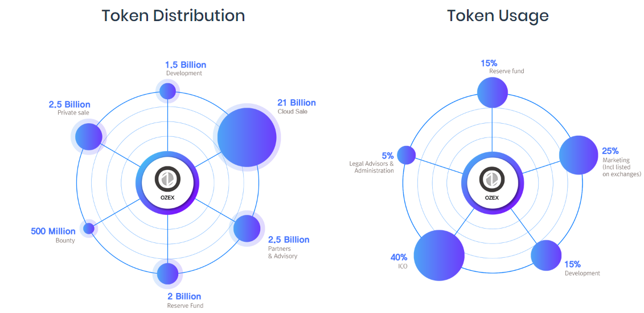Click the Token Distribution heading
644x313 pixels.
coord(173,15)
